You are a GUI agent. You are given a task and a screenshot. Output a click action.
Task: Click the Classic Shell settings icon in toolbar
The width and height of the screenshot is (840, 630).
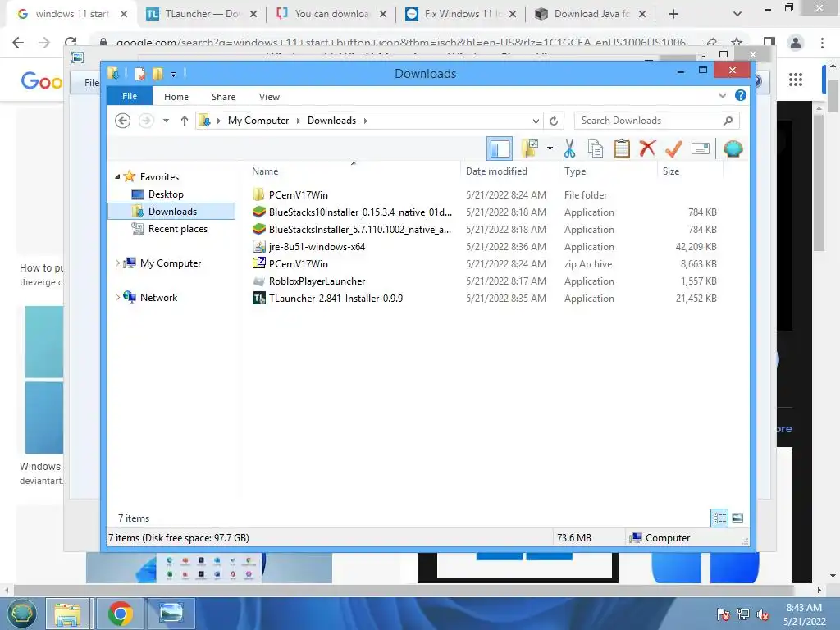pos(733,148)
